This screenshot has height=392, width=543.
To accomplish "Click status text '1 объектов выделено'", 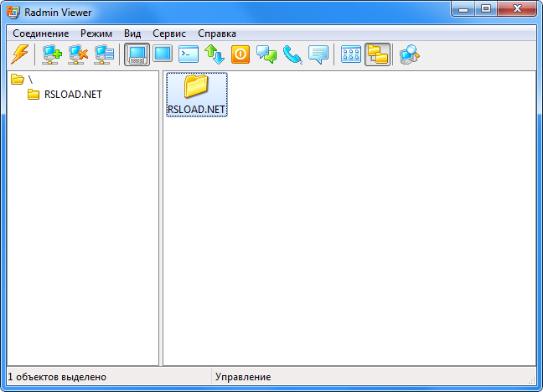I will [57, 377].
